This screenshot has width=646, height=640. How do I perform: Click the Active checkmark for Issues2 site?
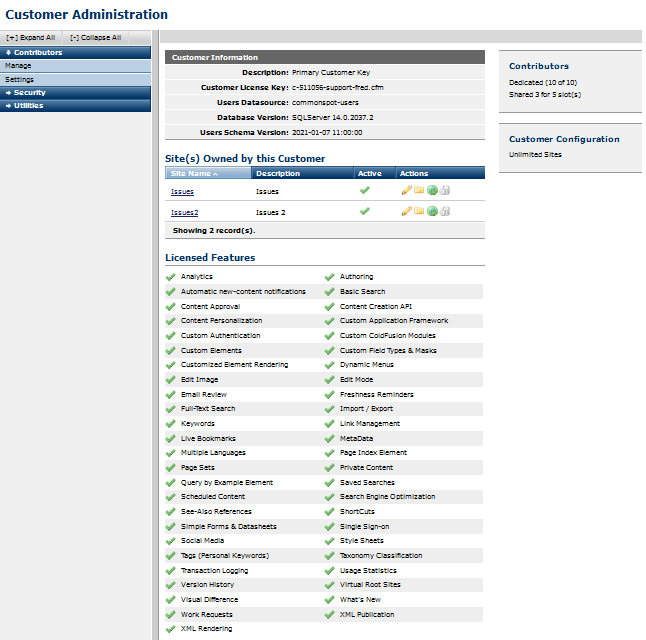(x=365, y=211)
